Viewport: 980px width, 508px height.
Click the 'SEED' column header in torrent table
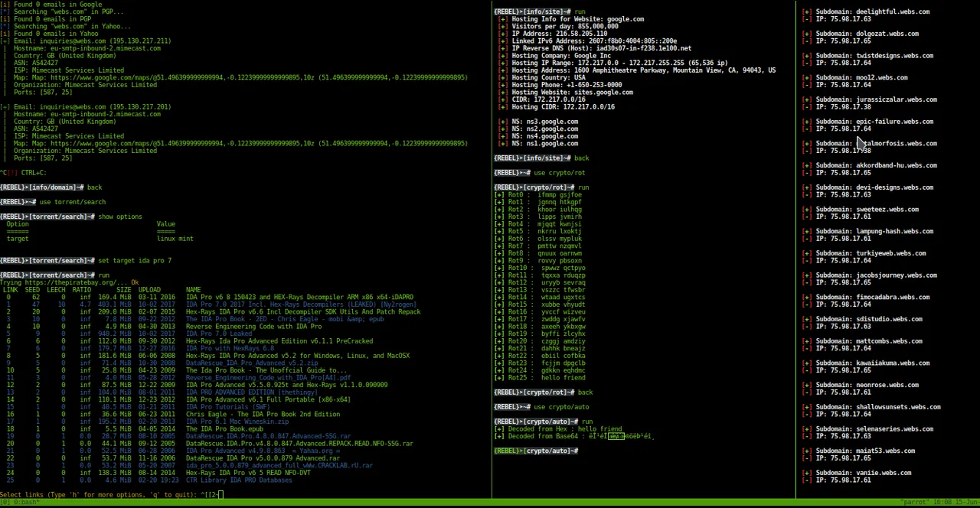pos(32,290)
